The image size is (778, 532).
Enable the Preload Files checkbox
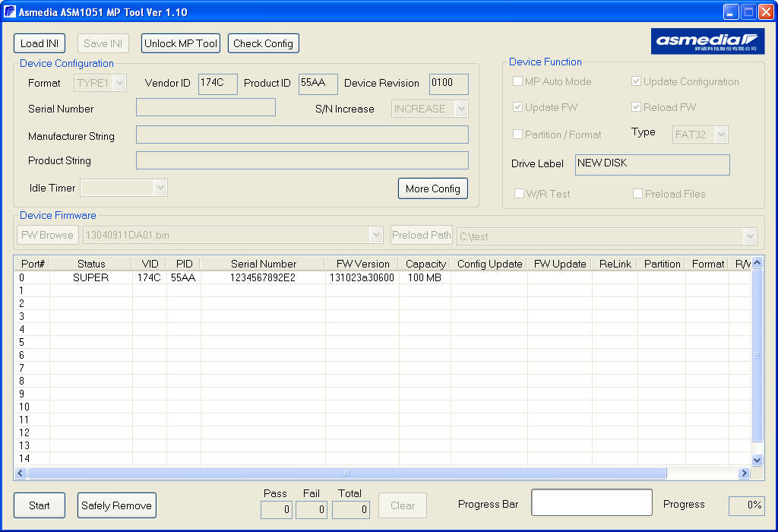point(637,194)
